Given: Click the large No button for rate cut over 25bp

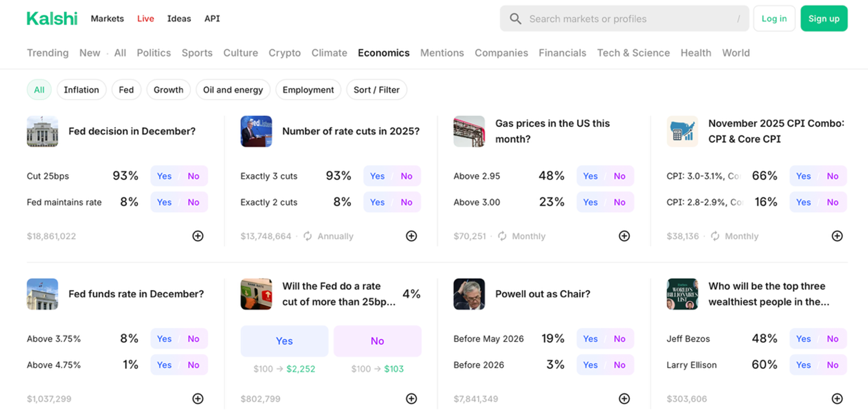Looking at the screenshot, I should pyautogui.click(x=377, y=341).
